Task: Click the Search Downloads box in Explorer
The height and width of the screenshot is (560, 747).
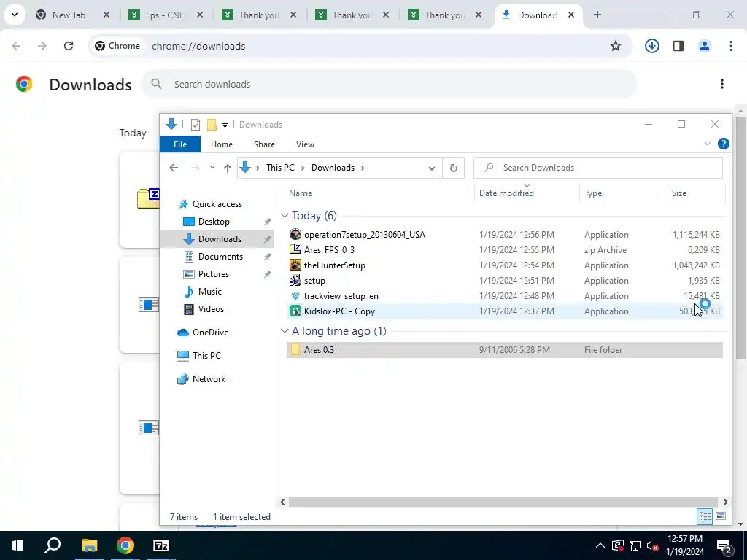Action: [598, 168]
